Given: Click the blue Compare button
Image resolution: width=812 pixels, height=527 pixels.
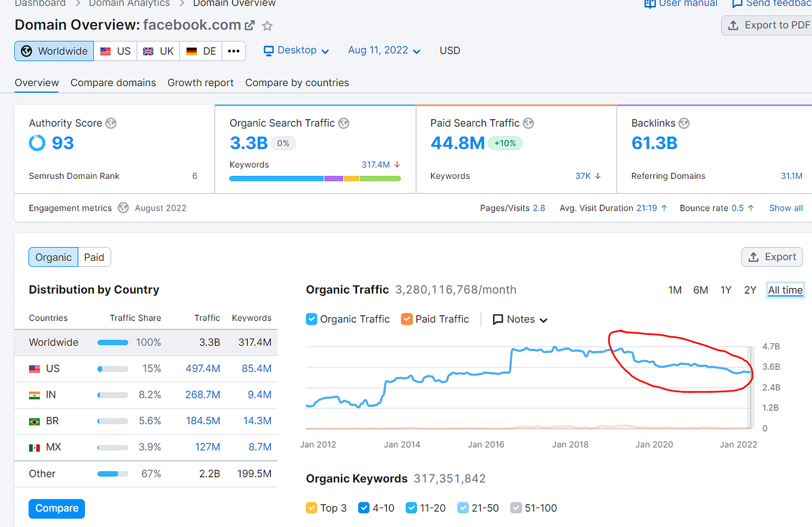Looking at the screenshot, I should (x=57, y=508).
